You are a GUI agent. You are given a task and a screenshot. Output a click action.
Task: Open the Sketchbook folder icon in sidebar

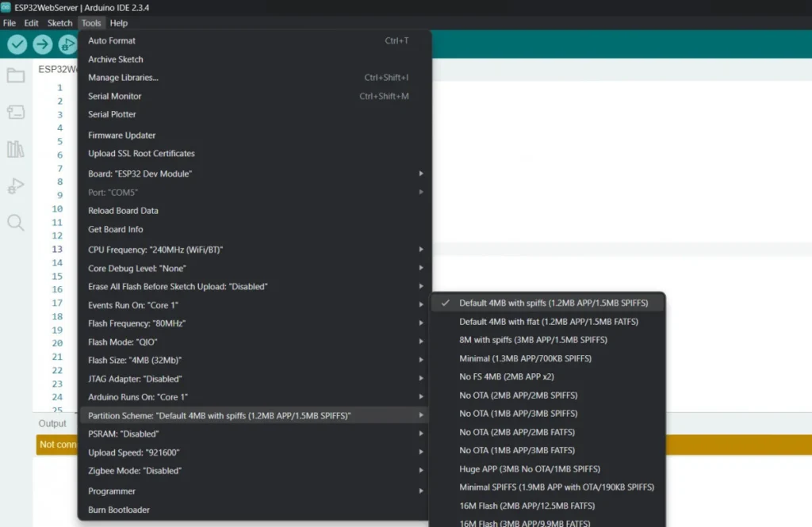click(15, 76)
